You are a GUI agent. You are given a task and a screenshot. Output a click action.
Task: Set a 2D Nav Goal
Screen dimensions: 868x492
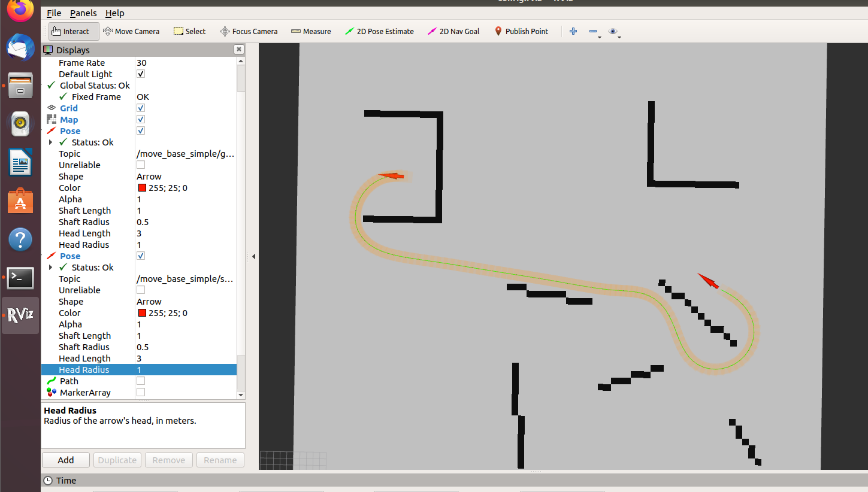point(453,31)
